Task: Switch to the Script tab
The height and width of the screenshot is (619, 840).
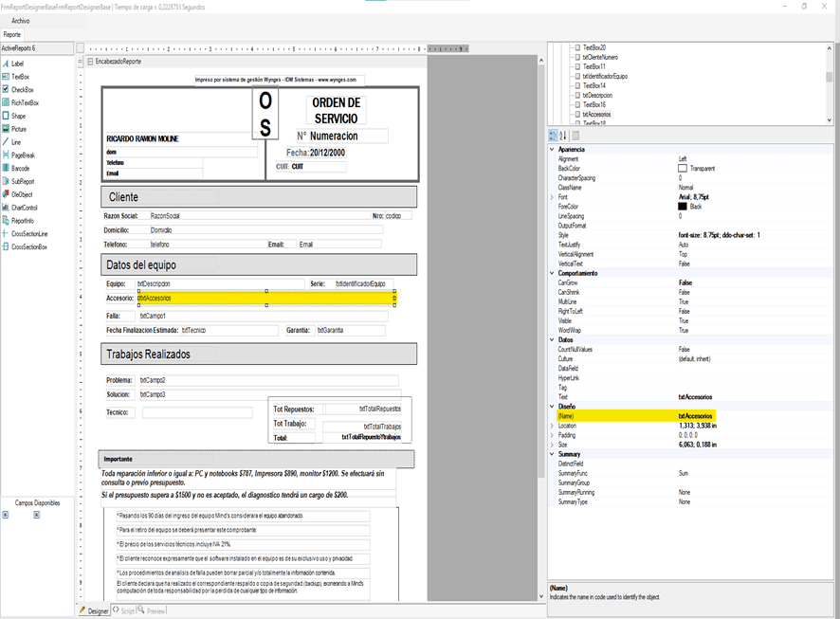Action: 124,610
